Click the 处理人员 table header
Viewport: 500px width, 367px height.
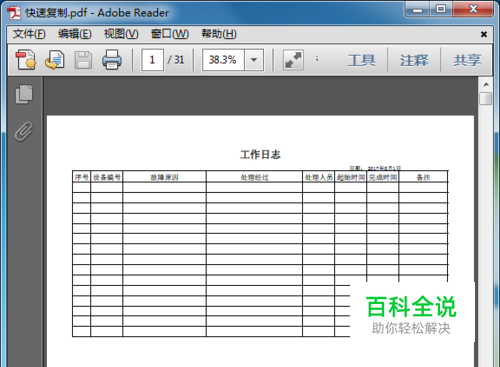pyautogui.click(x=319, y=177)
